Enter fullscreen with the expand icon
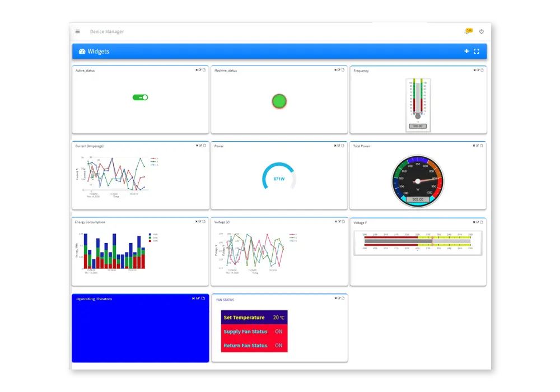The width and height of the screenshot is (560, 392). 477,51
